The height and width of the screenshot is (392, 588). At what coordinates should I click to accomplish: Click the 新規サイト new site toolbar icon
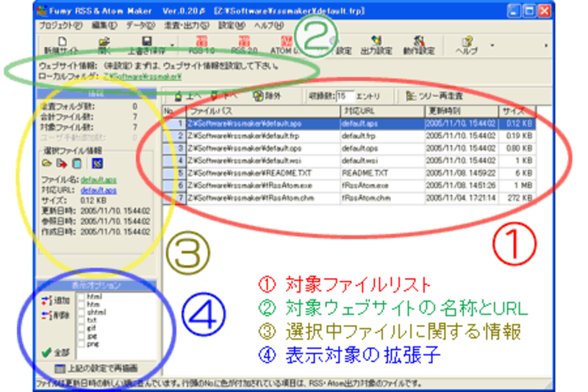[62, 46]
